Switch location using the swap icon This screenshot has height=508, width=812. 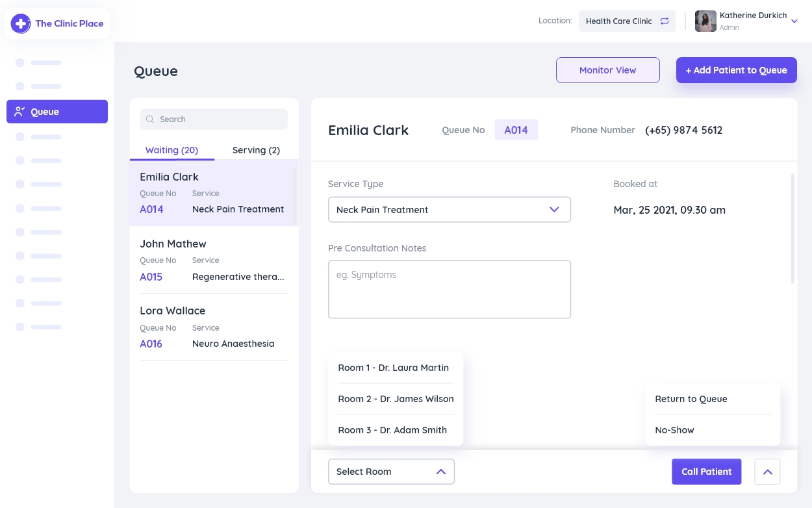pyautogui.click(x=664, y=21)
